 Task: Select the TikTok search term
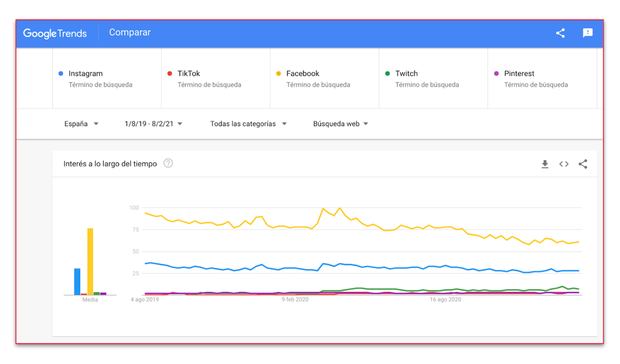[x=189, y=74]
